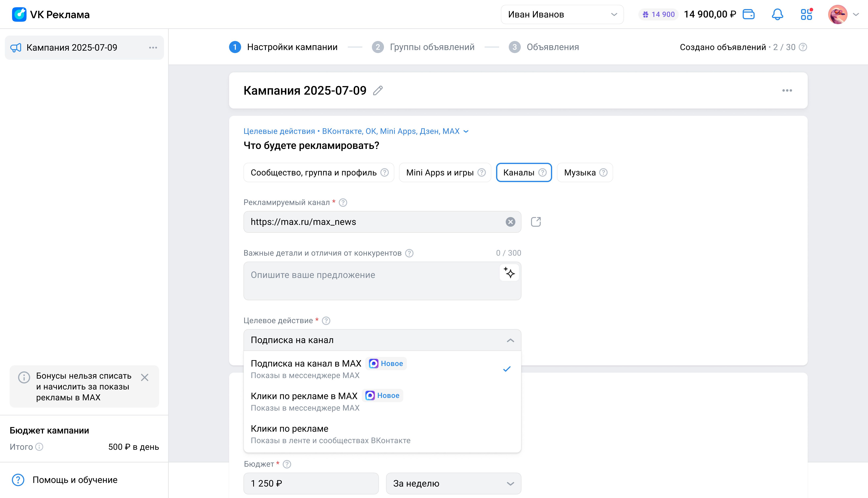This screenshot has height=498, width=868.
Task: Dismiss the MAX bonuses notice
Action: [145, 377]
